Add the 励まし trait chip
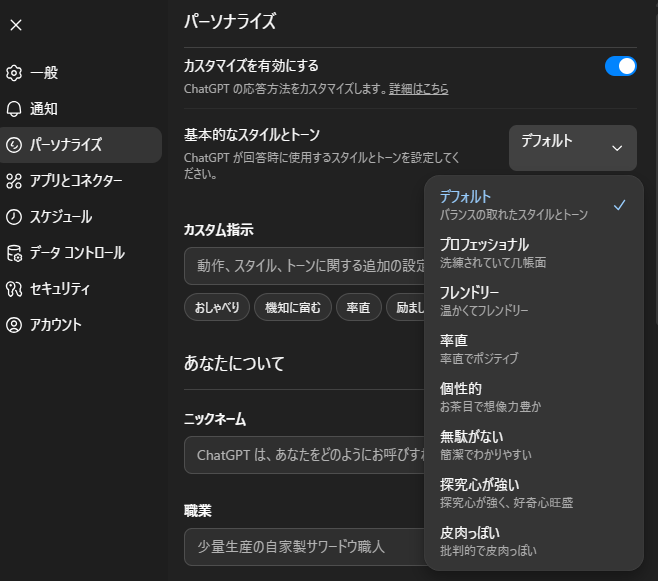Image resolution: width=658 pixels, height=581 pixels. tap(406, 307)
